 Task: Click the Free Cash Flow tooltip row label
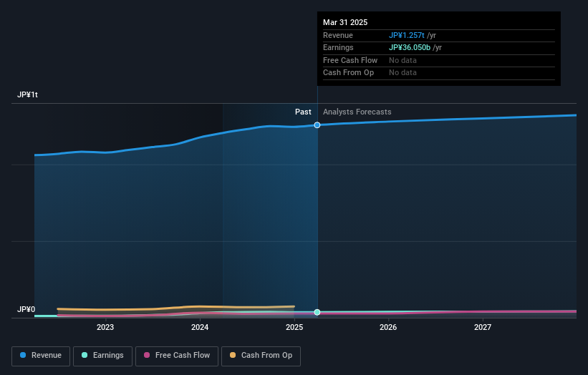[x=350, y=60]
